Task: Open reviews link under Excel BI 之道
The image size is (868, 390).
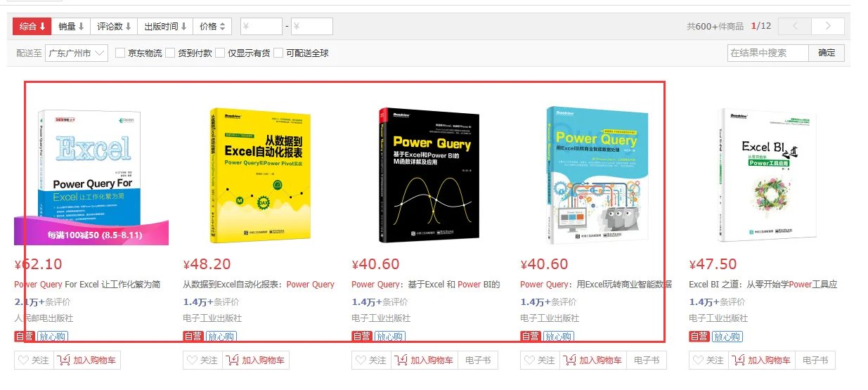Action: tap(717, 301)
